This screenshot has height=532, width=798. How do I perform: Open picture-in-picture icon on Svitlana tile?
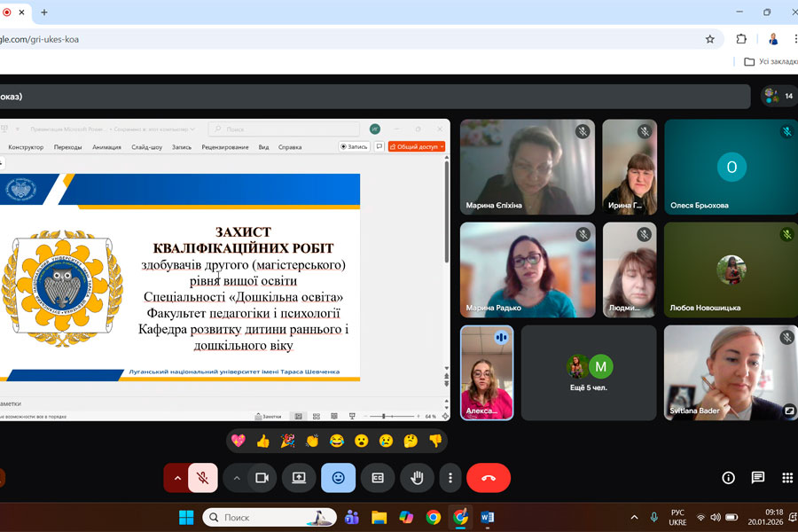[789, 411]
